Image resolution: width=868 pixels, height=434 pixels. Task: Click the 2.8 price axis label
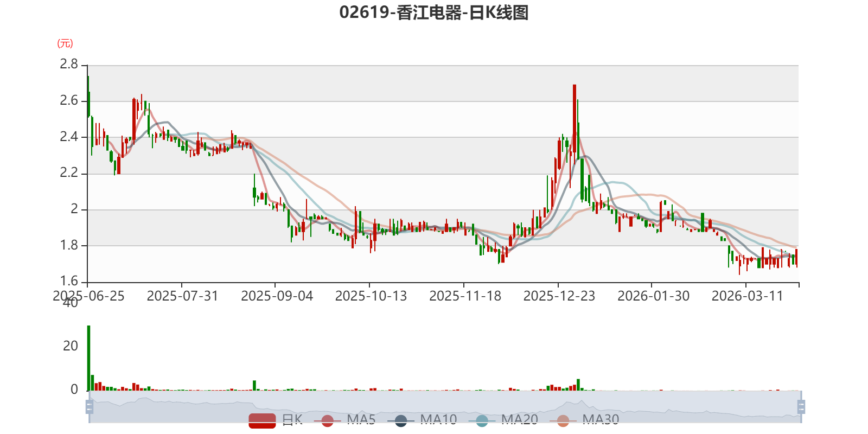pos(69,64)
